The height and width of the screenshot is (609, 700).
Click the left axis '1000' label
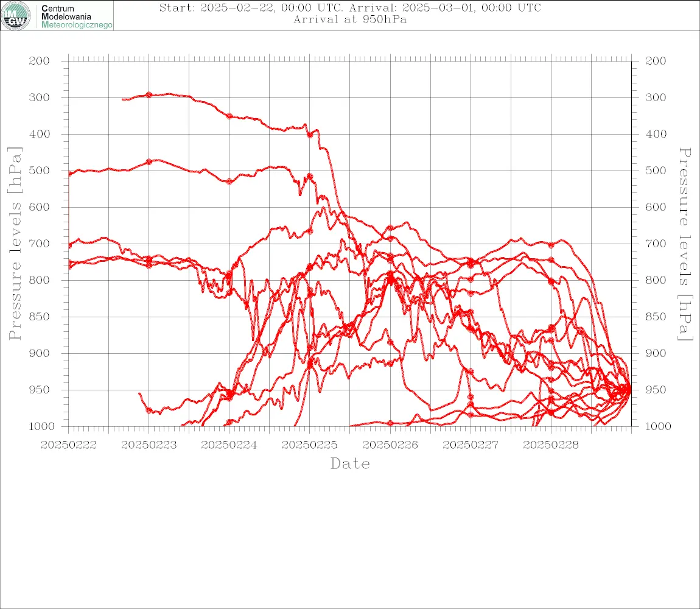42,426
